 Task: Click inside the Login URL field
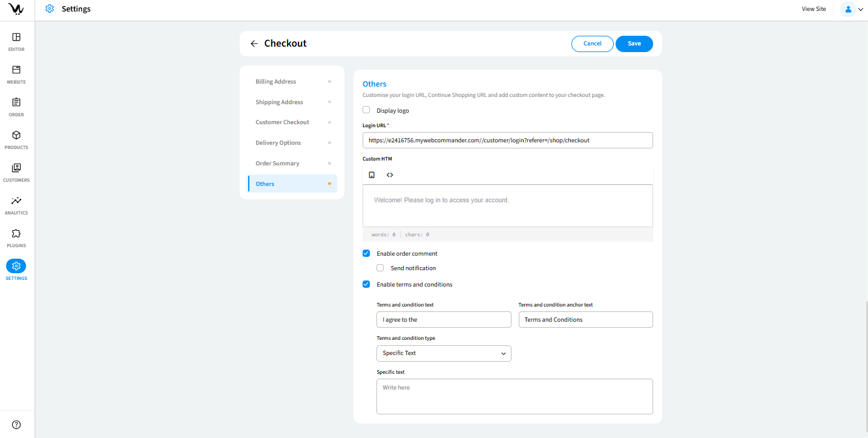pyautogui.click(x=507, y=140)
